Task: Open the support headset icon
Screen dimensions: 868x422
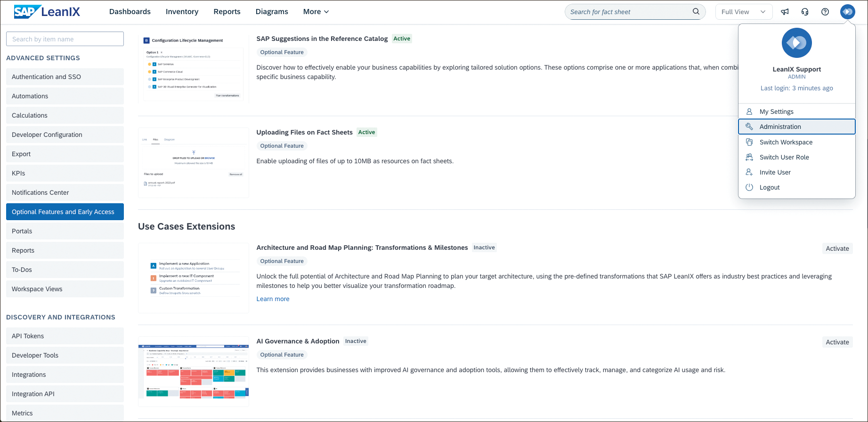Action: click(805, 12)
